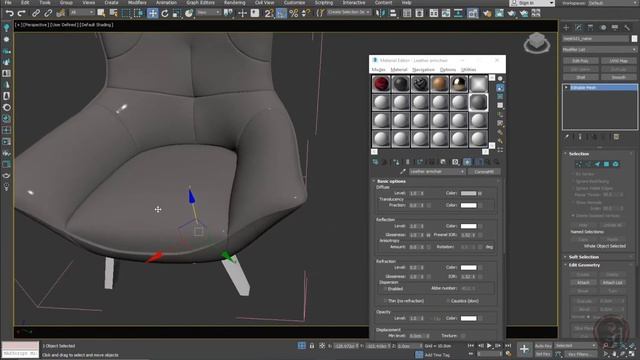Viewport: 640px width, 360px height.
Task: Expand Editable Mesh stack item
Action: 566,87
